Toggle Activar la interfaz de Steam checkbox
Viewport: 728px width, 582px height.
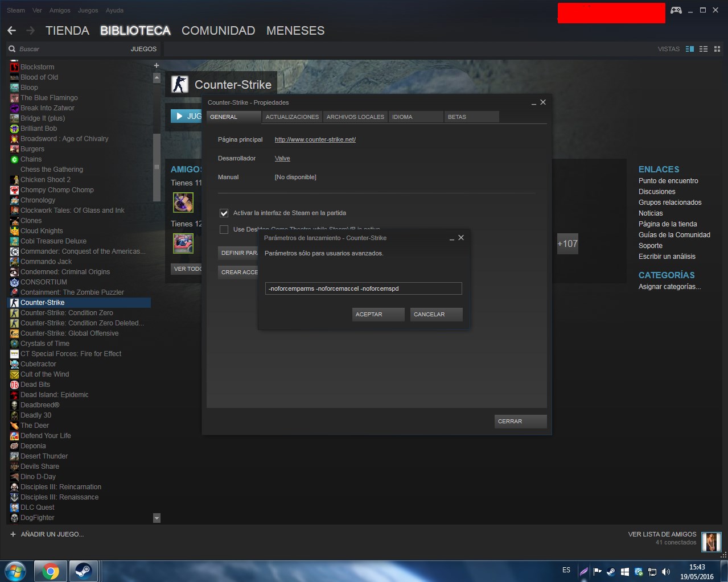224,213
